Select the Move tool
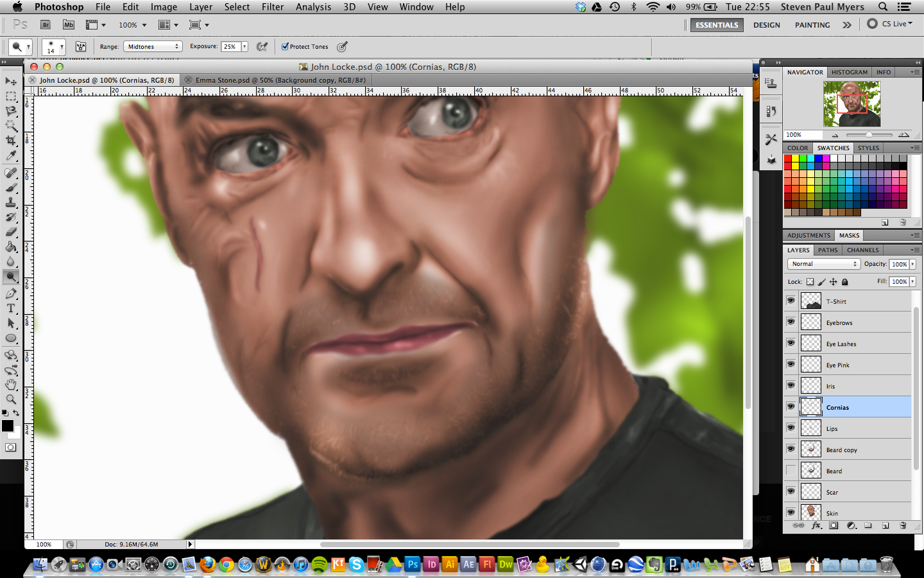The width and height of the screenshot is (924, 578). pos(11,81)
